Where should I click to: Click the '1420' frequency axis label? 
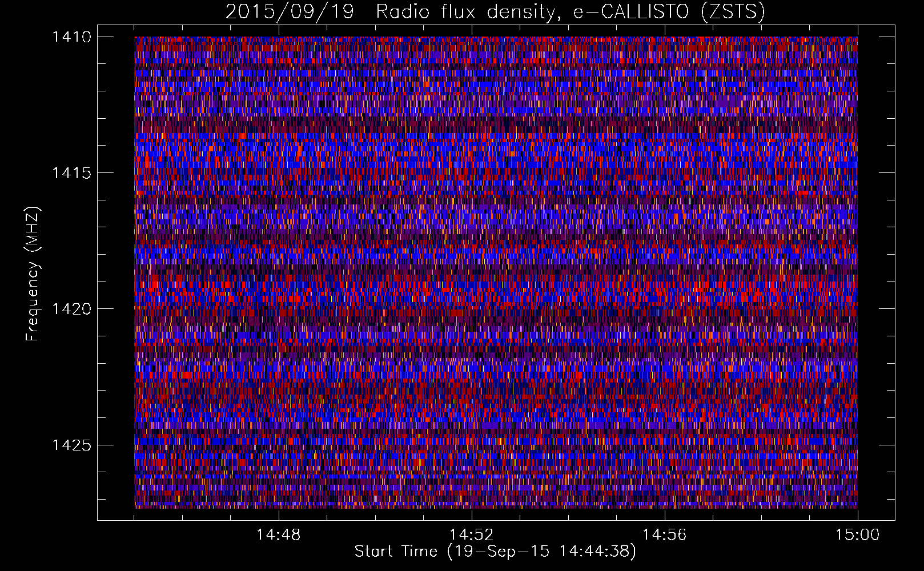click(x=71, y=309)
